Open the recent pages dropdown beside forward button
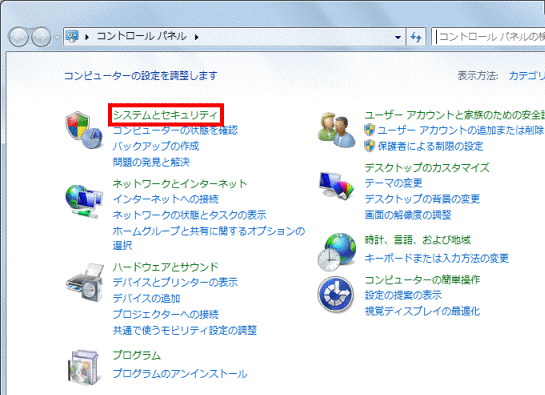The width and height of the screenshot is (545, 395). [57, 37]
